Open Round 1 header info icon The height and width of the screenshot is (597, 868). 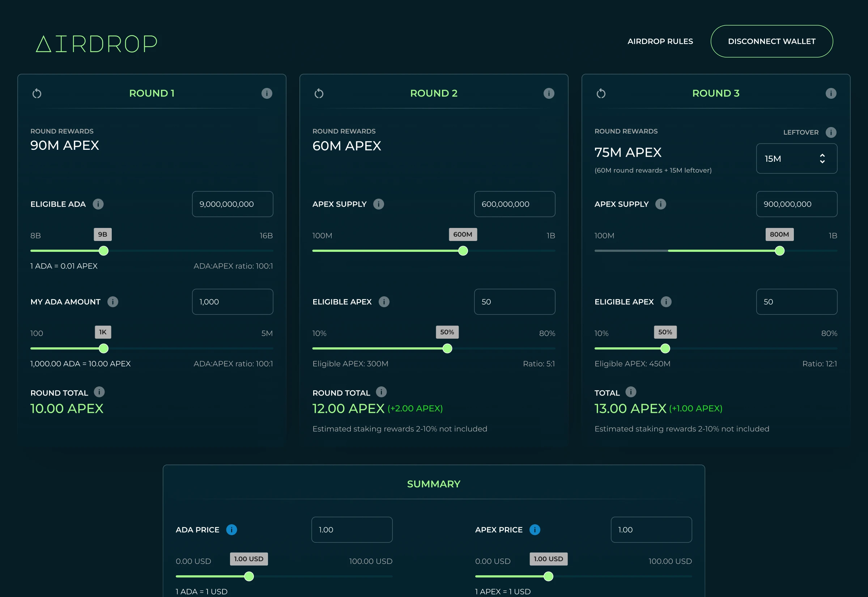point(267,93)
